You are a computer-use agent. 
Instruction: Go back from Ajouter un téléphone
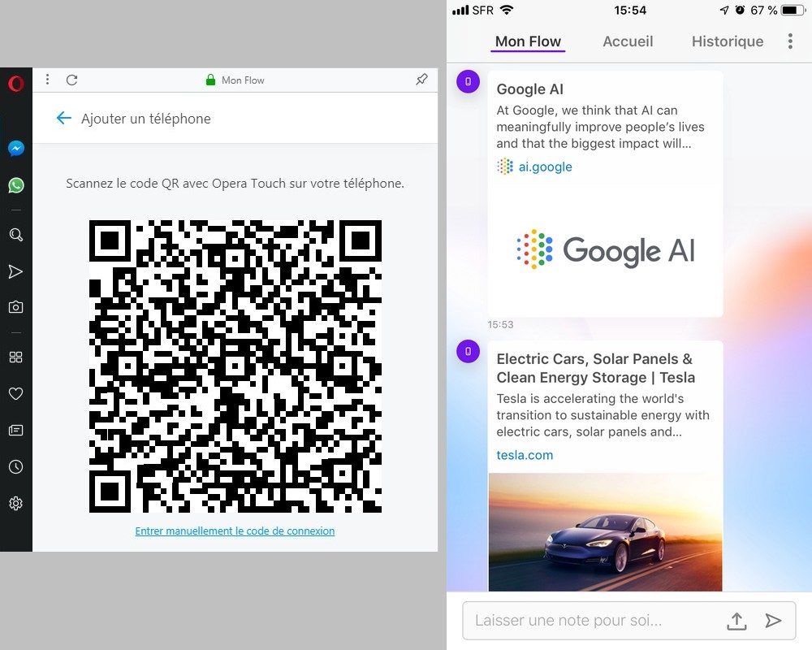click(x=63, y=119)
